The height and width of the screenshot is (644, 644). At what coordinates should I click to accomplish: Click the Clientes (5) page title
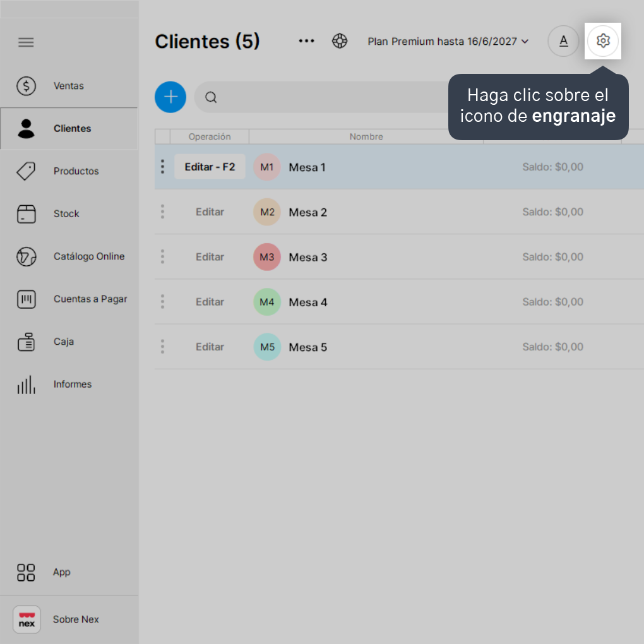208,41
